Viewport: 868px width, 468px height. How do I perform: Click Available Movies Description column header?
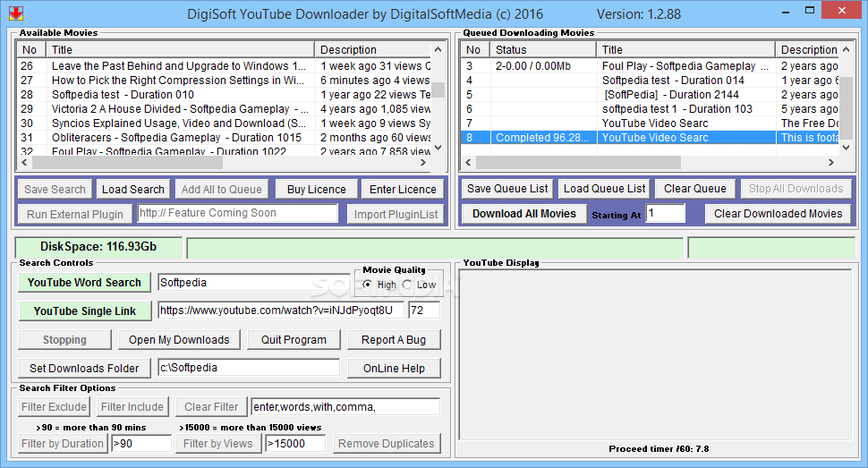pos(372,50)
